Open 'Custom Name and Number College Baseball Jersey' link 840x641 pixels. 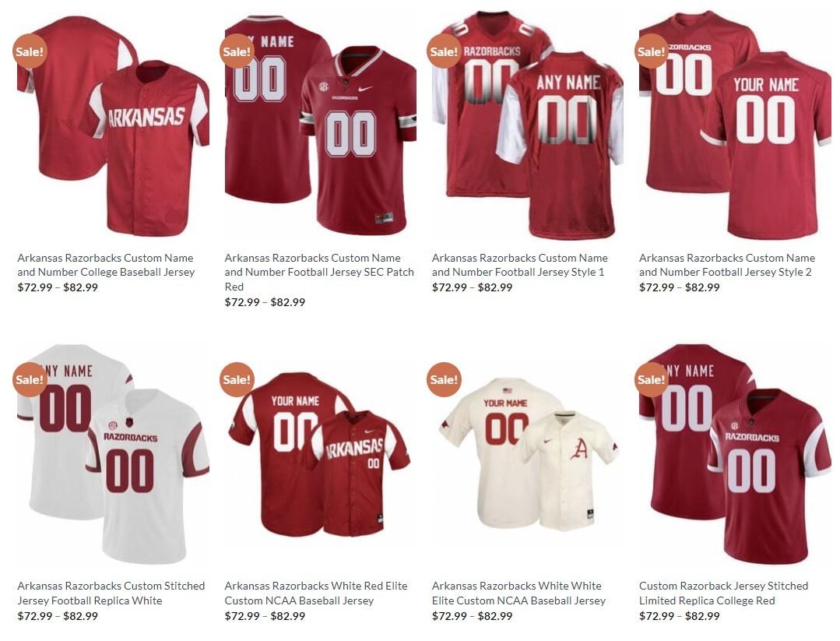click(x=106, y=265)
